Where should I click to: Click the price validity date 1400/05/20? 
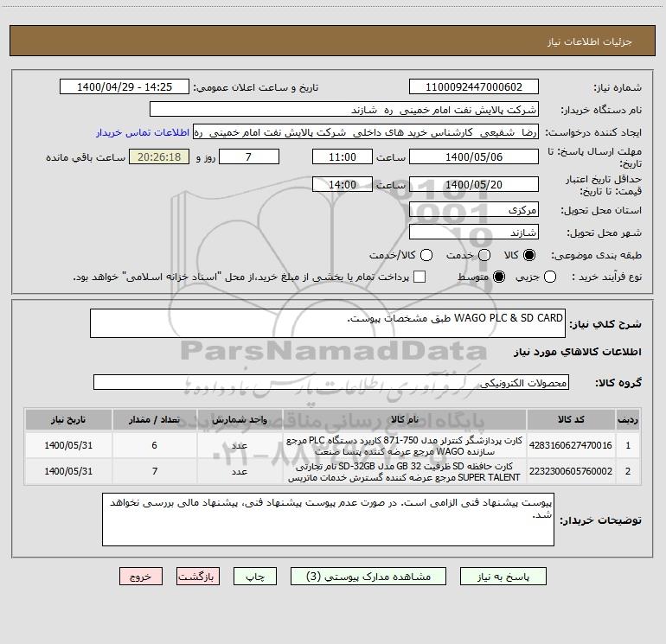point(474,185)
